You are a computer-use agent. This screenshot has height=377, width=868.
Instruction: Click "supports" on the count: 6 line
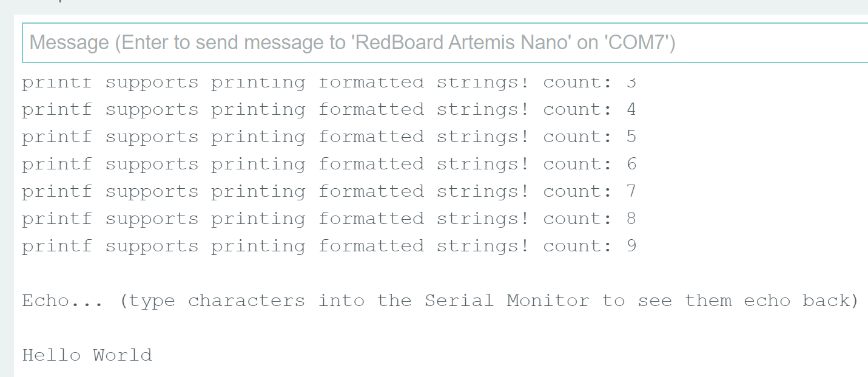[x=152, y=165]
